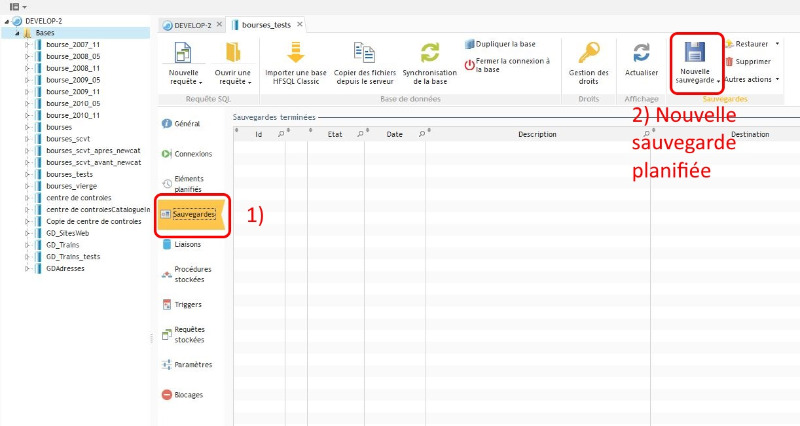
Task: Collapse the Bases folder node
Action: (17, 33)
